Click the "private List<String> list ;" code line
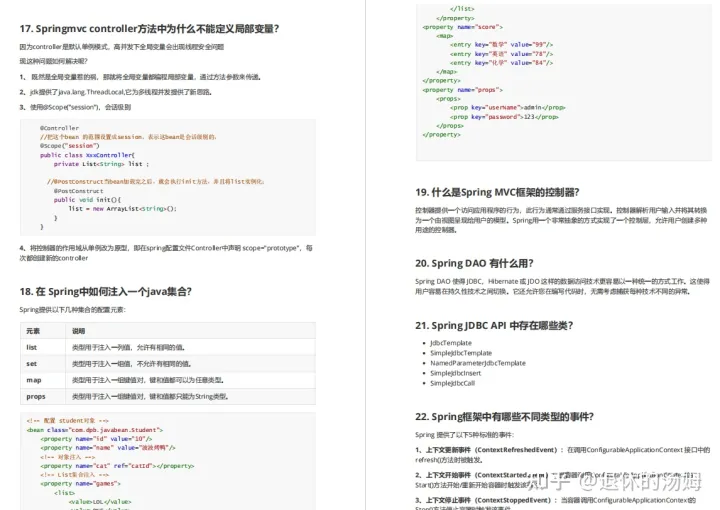This screenshot has height=510, width=720. (x=101, y=164)
